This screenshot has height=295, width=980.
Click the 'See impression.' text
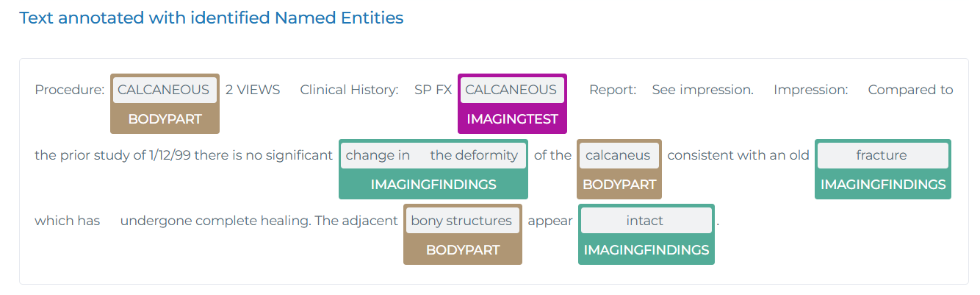[703, 90]
